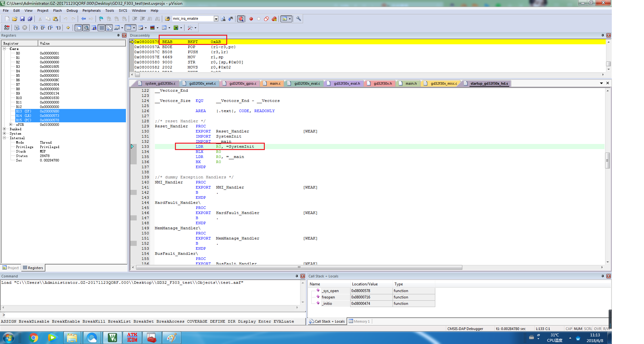644x344 pixels.
Task: Switch to the main.c tab
Action: coord(272,83)
